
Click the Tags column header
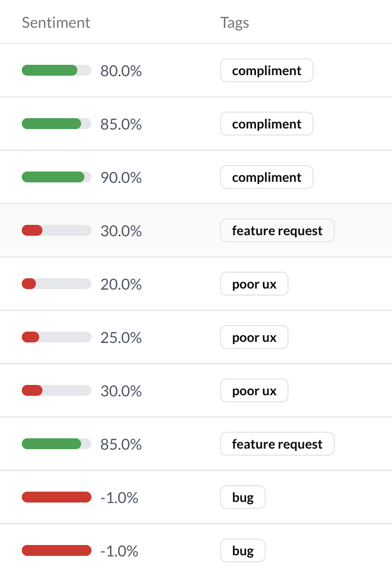coord(235,23)
